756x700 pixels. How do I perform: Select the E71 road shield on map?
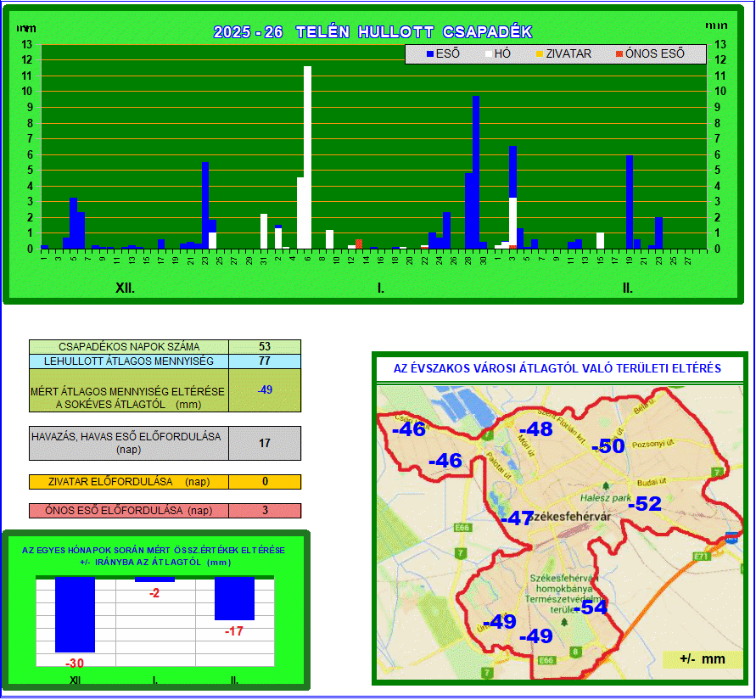click(701, 557)
